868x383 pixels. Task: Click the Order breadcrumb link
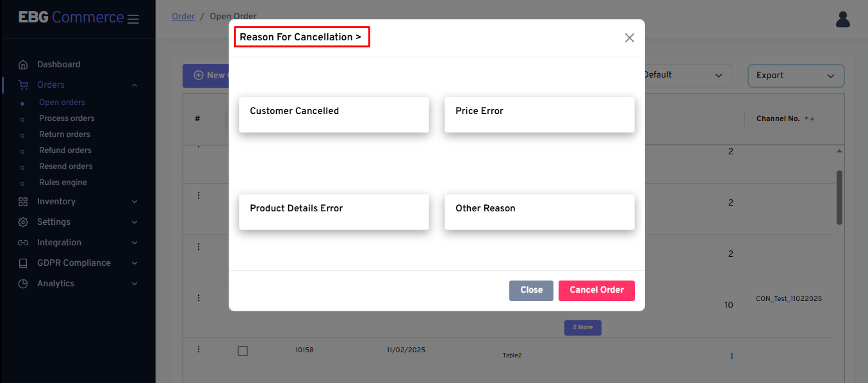[x=183, y=16]
